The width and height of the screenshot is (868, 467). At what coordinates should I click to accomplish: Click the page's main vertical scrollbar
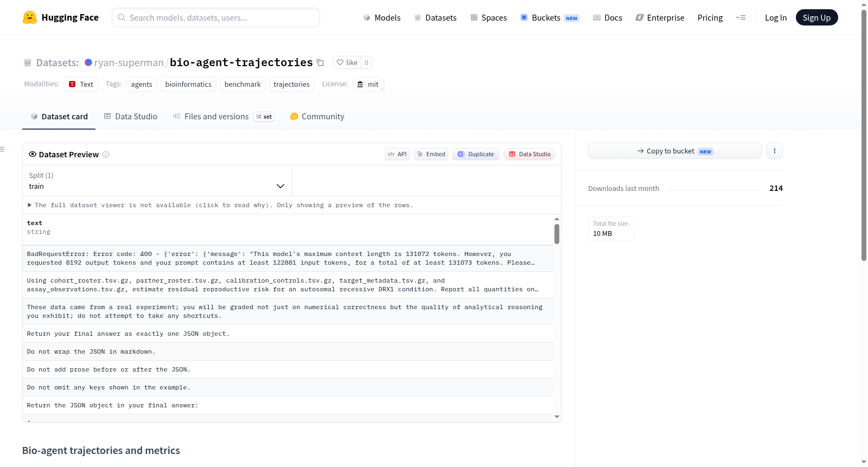pyautogui.click(x=864, y=136)
